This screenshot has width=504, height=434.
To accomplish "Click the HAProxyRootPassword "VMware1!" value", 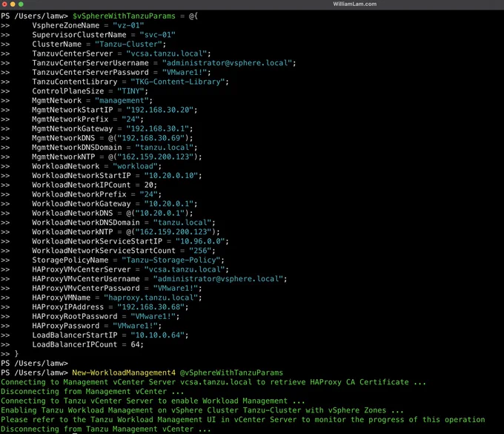I will tap(153, 316).
